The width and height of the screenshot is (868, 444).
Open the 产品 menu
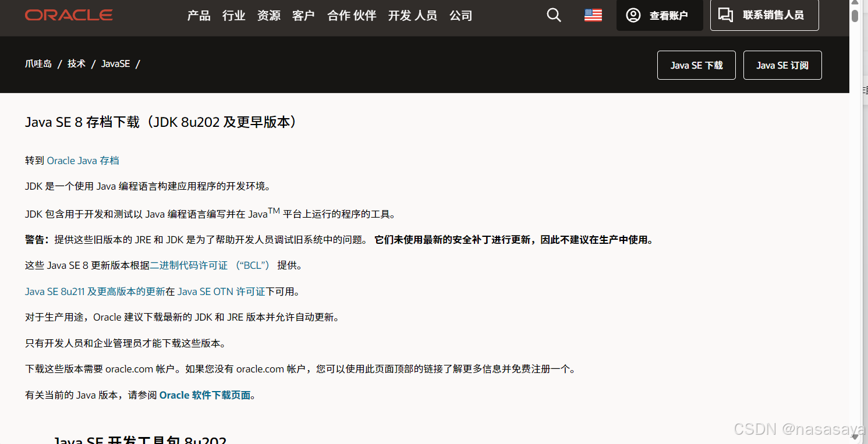coord(199,16)
